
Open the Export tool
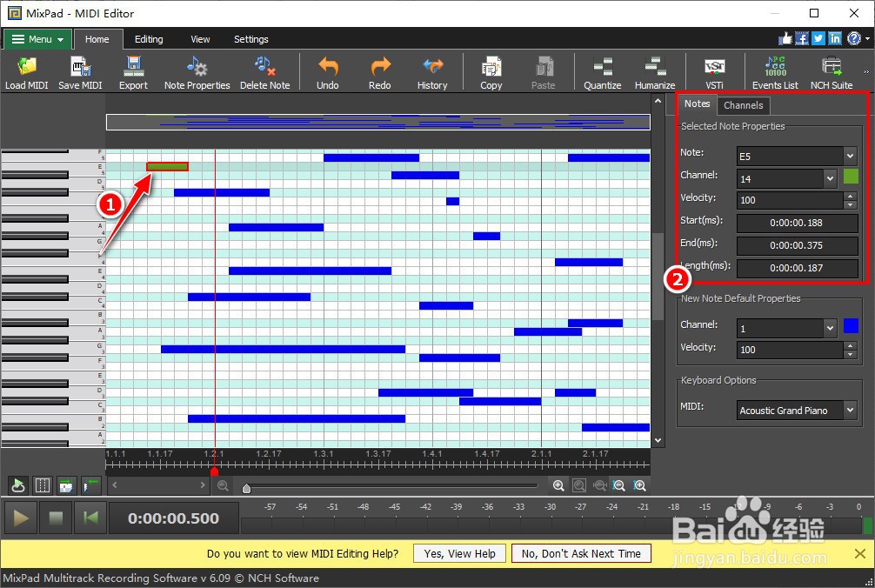point(133,73)
